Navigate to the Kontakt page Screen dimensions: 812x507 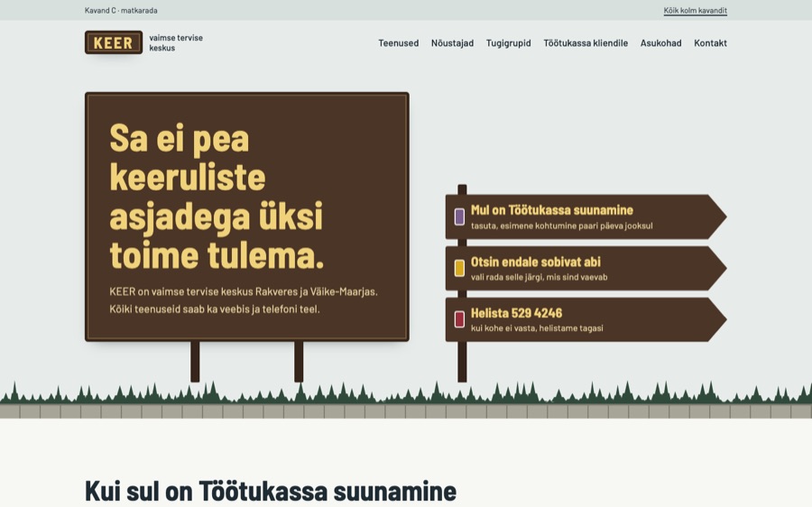710,43
